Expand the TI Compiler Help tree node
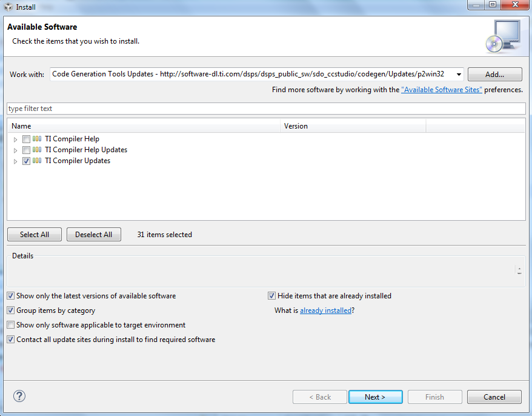The image size is (532, 416). click(x=15, y=139)
